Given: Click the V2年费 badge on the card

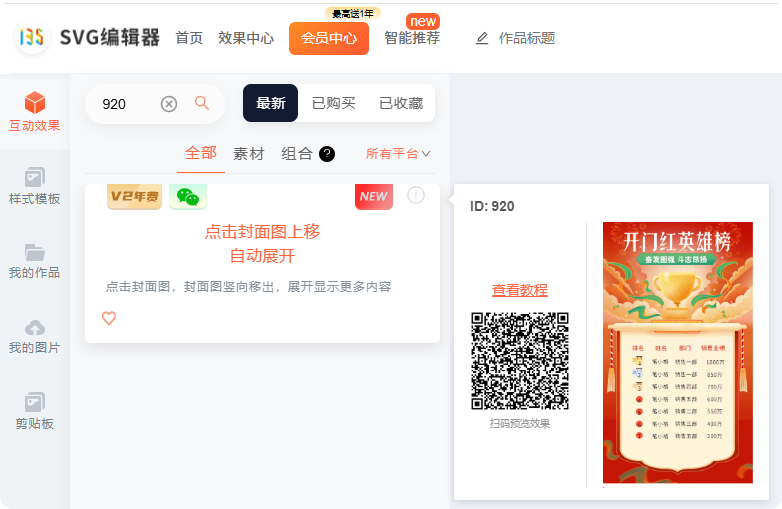Looking at the screenshot, I should (x=135, y=196).
